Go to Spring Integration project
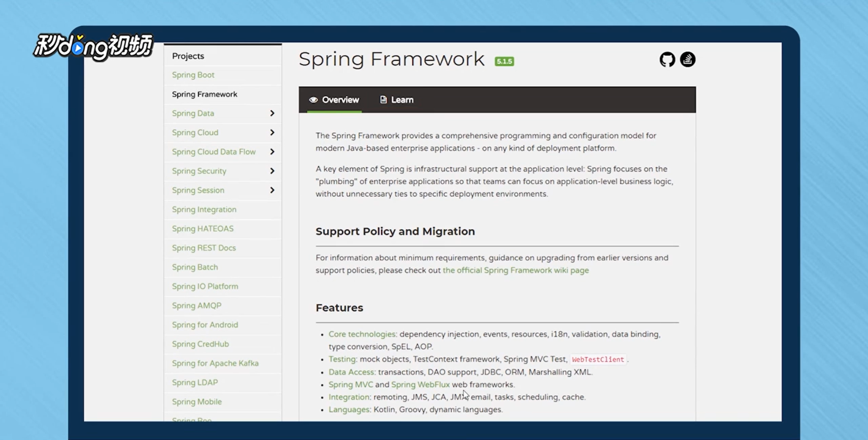The image size is (868, 440). coord(204,210)
